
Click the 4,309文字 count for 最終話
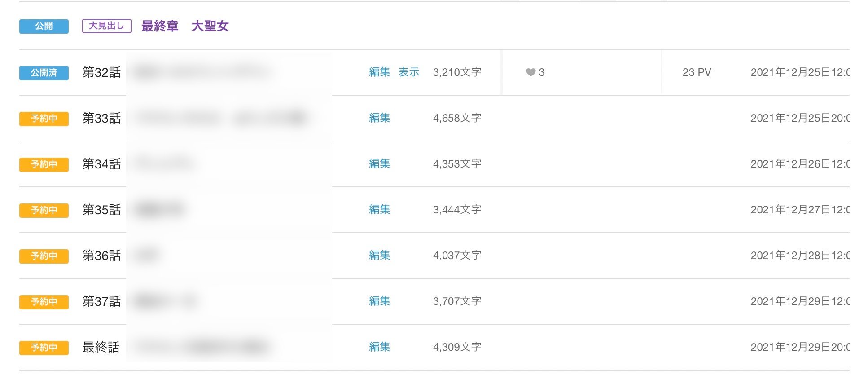coord(457,347)
